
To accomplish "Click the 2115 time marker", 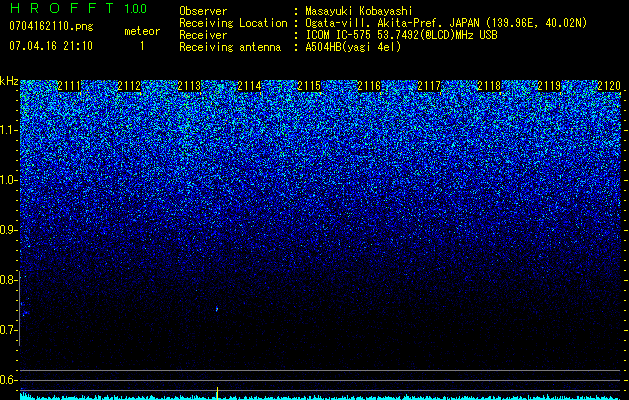I will click(x=309, y=86).
